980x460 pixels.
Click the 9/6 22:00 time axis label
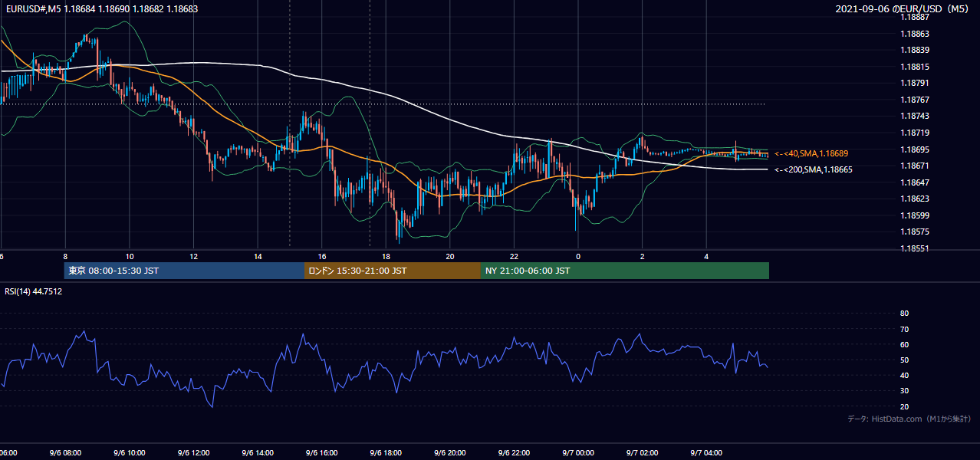(x=514, y=453)
